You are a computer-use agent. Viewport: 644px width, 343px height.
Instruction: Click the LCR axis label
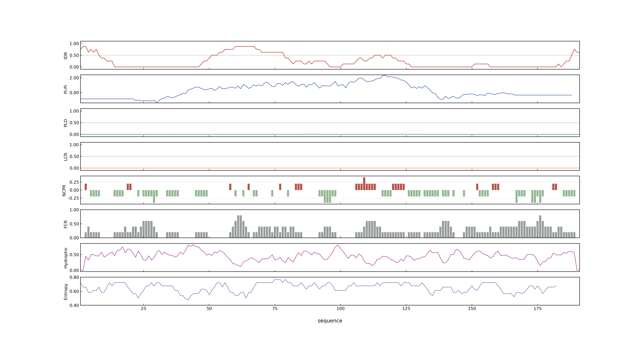point(66,157)
